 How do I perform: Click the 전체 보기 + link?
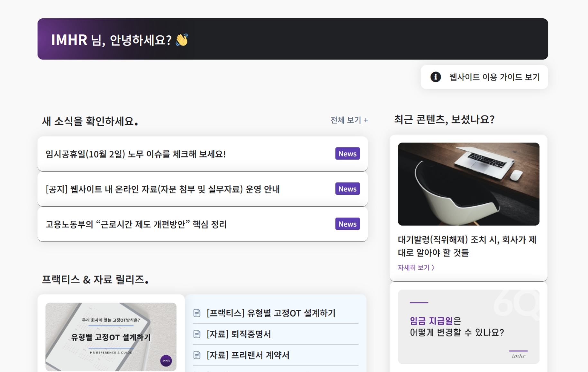pos(349,120)
